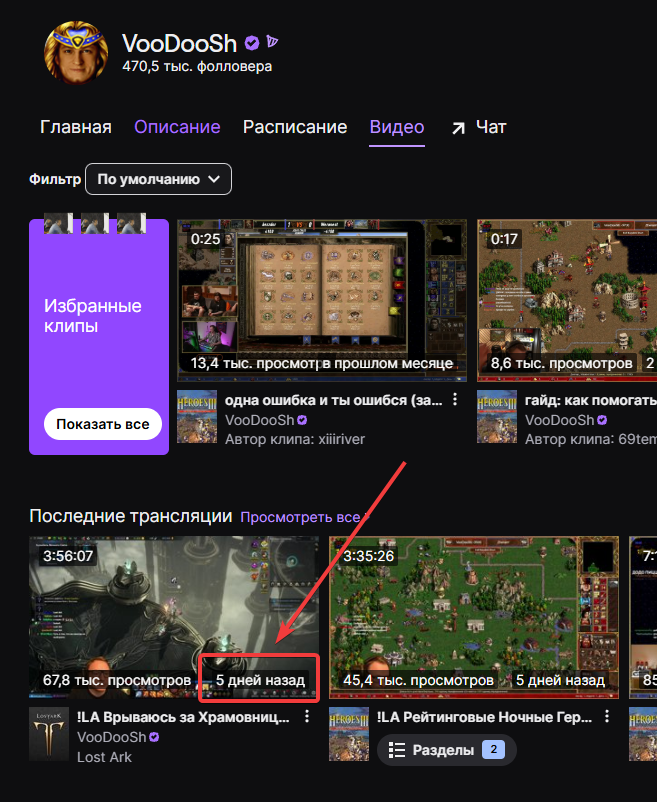Click 'Автор клипа: xiiiriver' text
The height and width of the screenshot is (802, 657).
[295, 439]
